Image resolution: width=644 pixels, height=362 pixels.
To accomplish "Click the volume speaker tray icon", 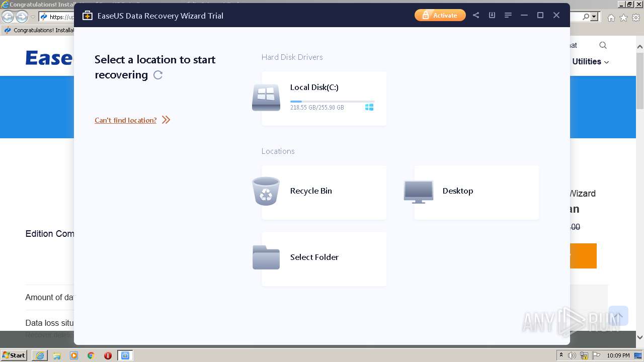I will pos(572,355).
